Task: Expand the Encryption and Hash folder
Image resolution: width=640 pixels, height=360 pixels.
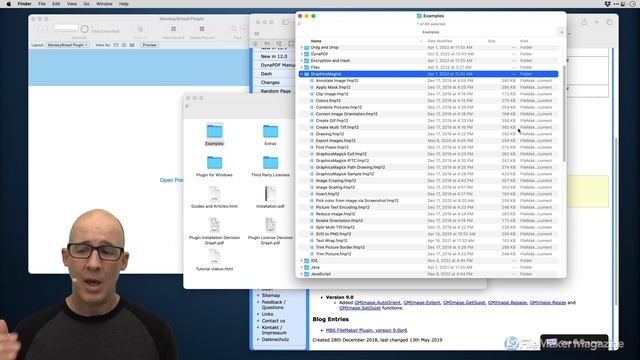Action: click(302, 60)
